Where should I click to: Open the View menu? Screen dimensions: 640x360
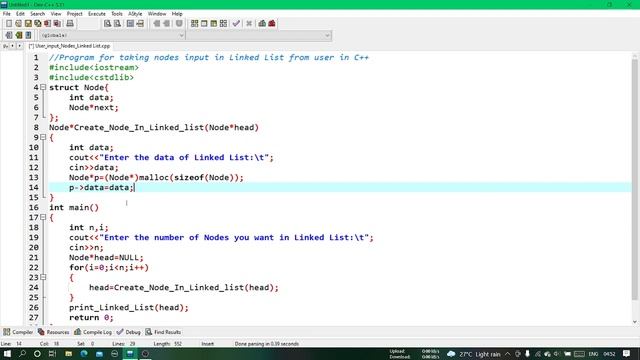click(x=56, y=14)
